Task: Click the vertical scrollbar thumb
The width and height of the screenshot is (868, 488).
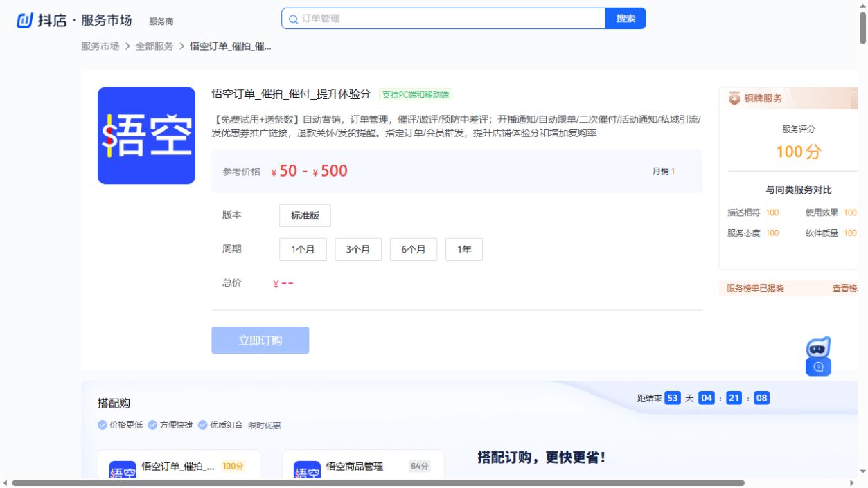Action: pyautogui.click(x=862, y=28)
